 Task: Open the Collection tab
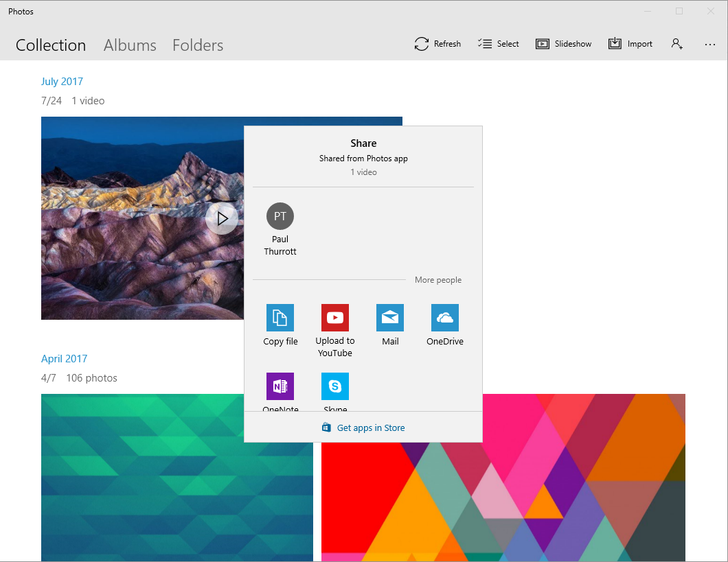(x=51, y=45)
